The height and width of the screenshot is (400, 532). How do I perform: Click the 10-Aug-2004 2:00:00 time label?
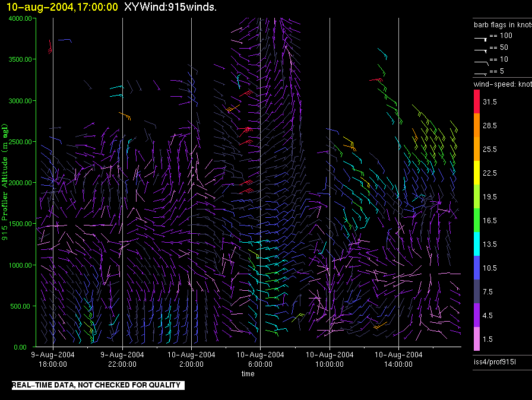(191, 359)
